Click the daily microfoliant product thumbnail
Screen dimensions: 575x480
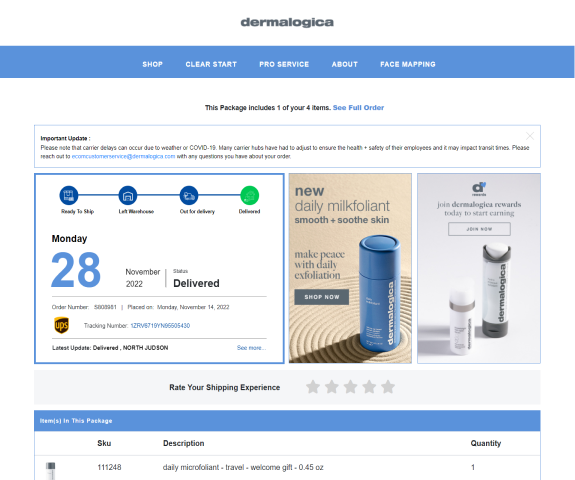coord(51,471)
